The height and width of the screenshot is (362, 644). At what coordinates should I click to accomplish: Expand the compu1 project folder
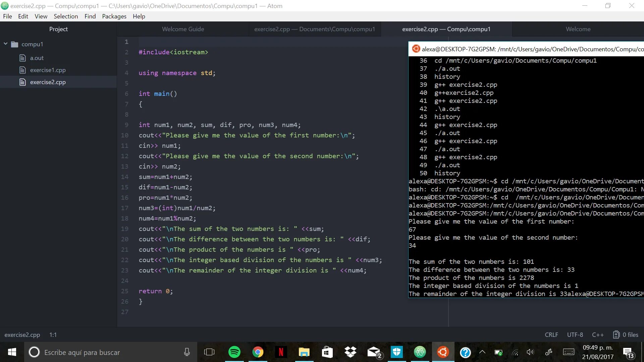tap(5, 44)
